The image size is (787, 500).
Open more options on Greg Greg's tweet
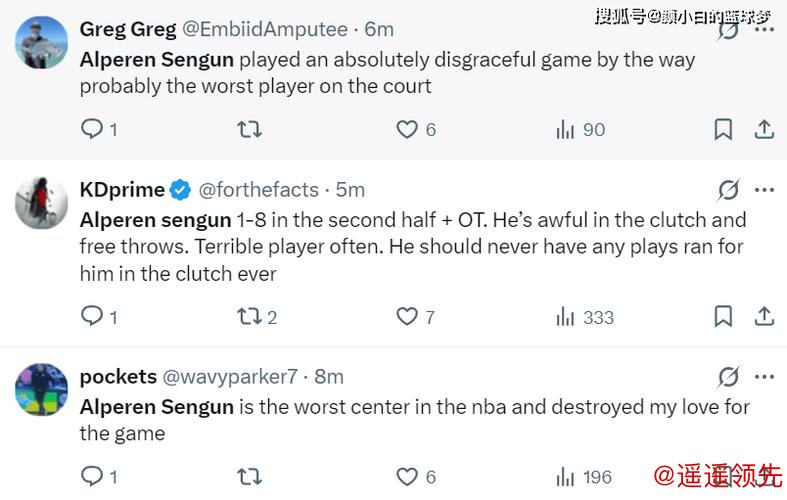coord(764,28)
